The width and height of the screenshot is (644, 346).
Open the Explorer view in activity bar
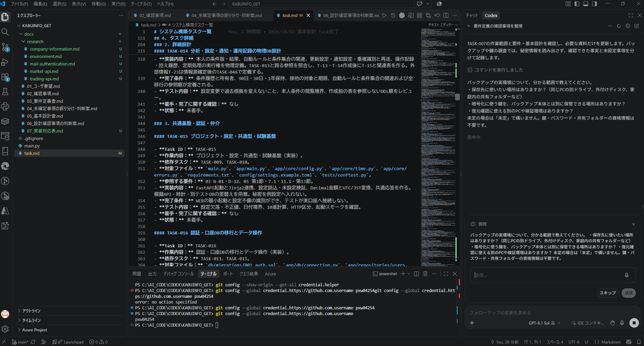[5, 17]
